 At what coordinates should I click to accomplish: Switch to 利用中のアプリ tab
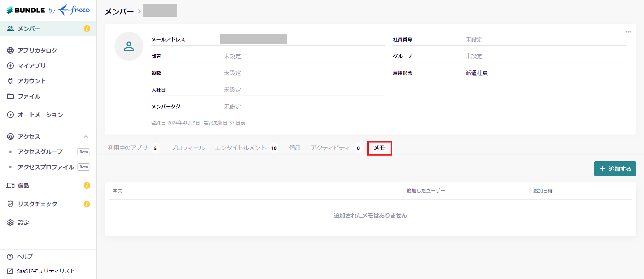tap(133, 148)
